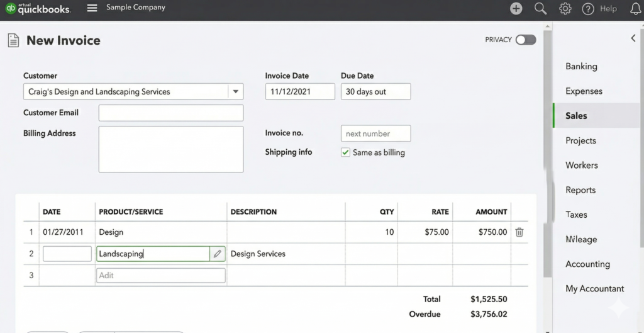Screen dimensions: 644x333
Task: Click the Help question mark icon
Action: [x=588, y=9]
